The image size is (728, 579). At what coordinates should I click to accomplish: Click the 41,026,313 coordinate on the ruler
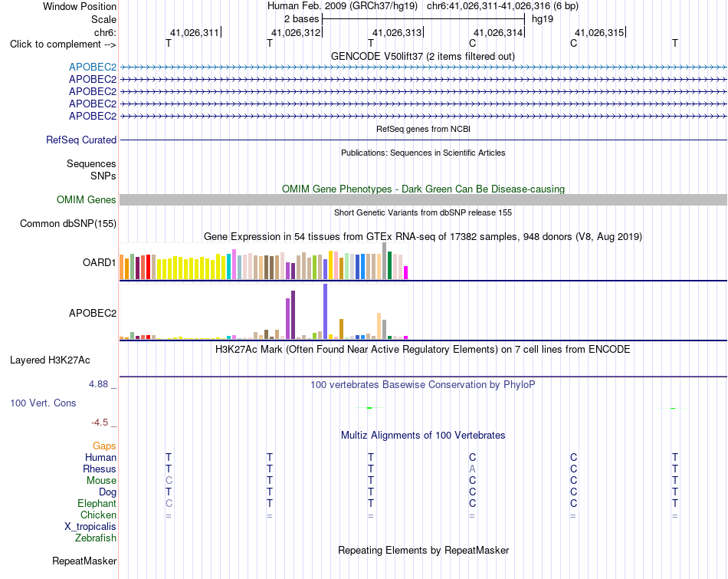pyautogui.click(x=396, y=32)
